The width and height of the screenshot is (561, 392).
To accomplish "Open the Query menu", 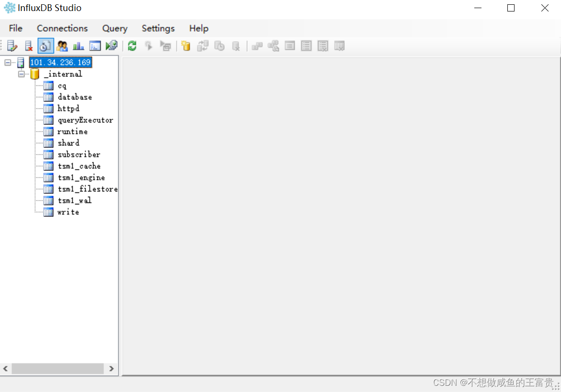I will 115,28.
